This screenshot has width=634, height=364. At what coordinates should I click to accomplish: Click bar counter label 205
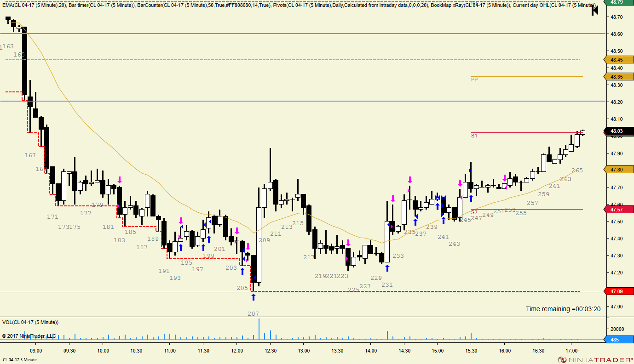[x=242, y=288]
